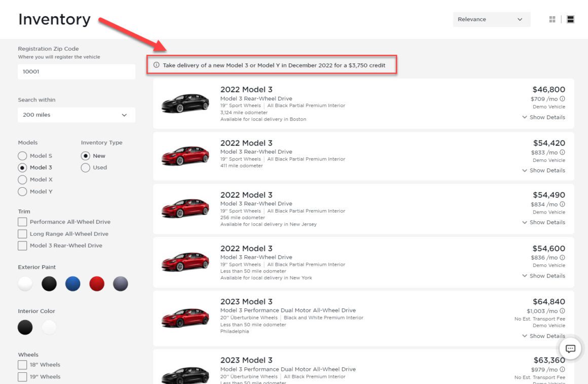Choose gray exterior paint

pyautogui.click(x=120, y=284)
